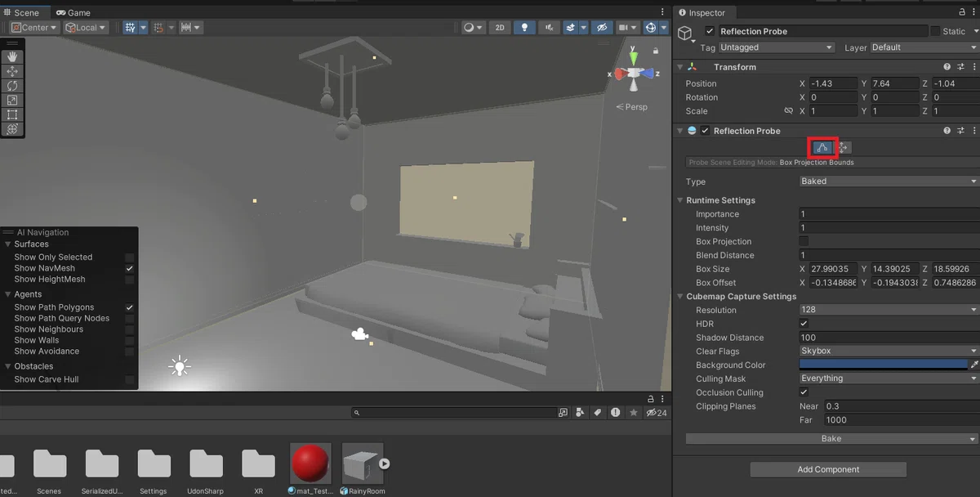Viewport: 980px width, 497px height.
Task: Lock the Inspector panel
Action: (960, 12)
